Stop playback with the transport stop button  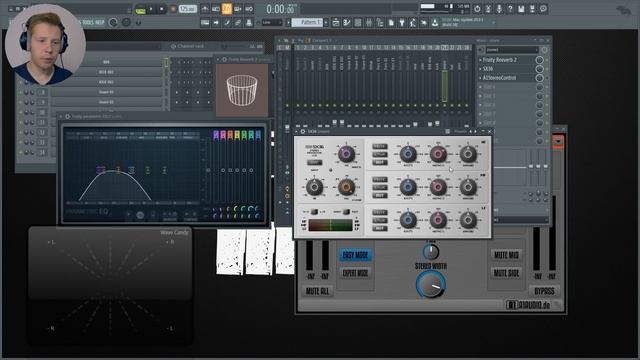(162, 9)
